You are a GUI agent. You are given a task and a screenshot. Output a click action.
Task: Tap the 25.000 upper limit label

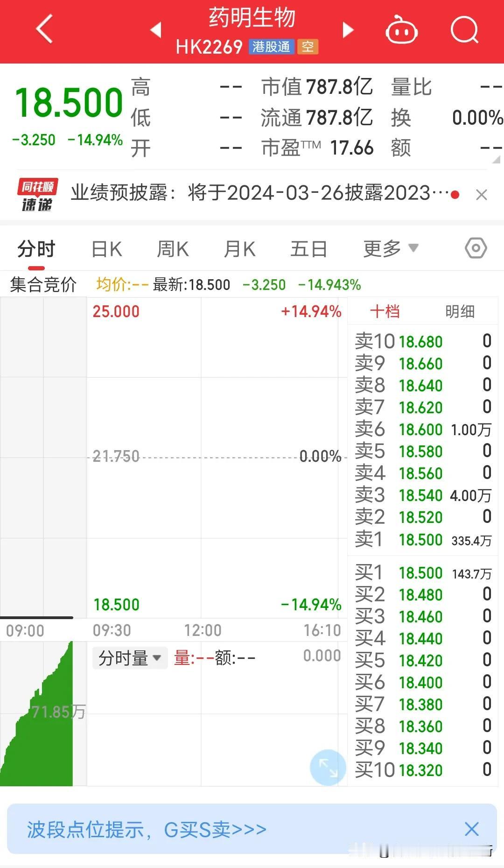click(x=116, y=311)
